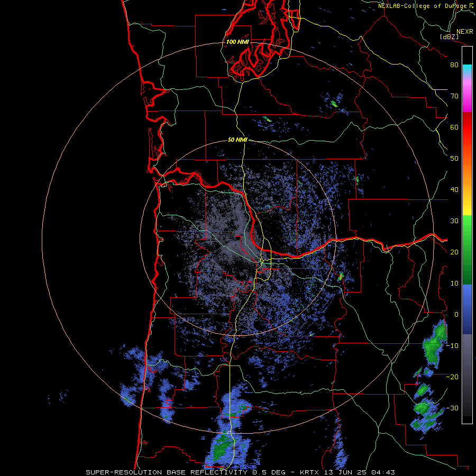This screenshot has width=476, height=476.
Task: Click the -20 value on the dBZ scale
Action: point(453,377)
